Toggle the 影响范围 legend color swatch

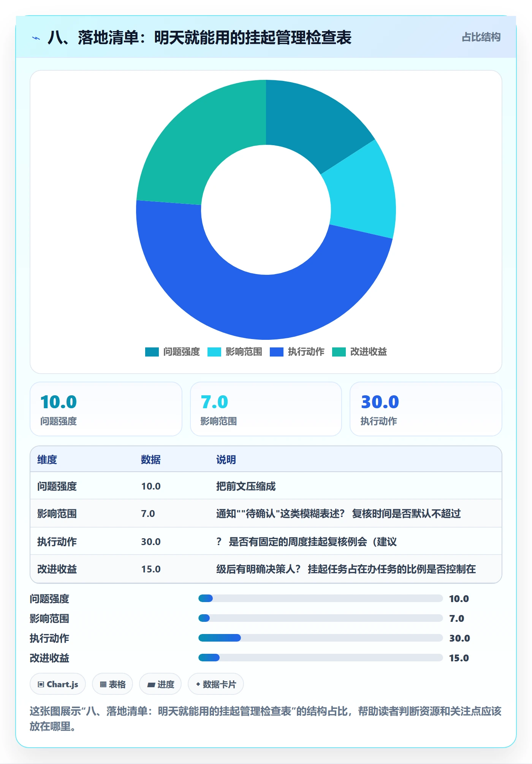(x=214, y=352)
